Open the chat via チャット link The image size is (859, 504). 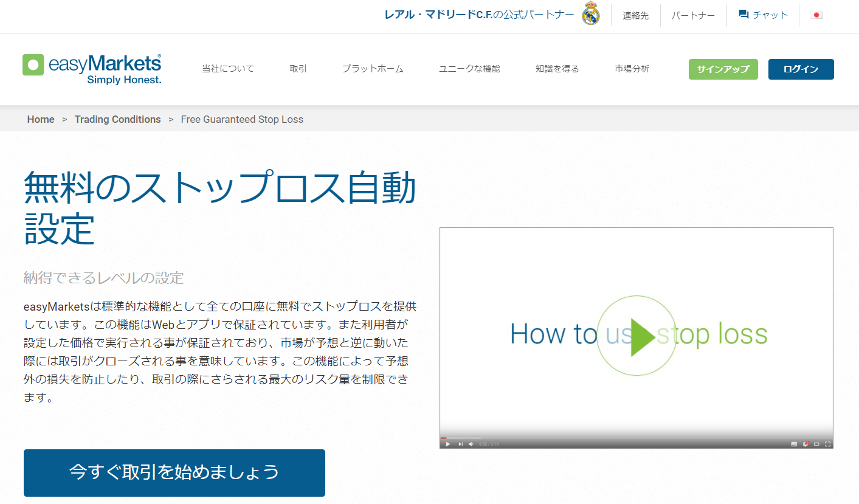763,15
